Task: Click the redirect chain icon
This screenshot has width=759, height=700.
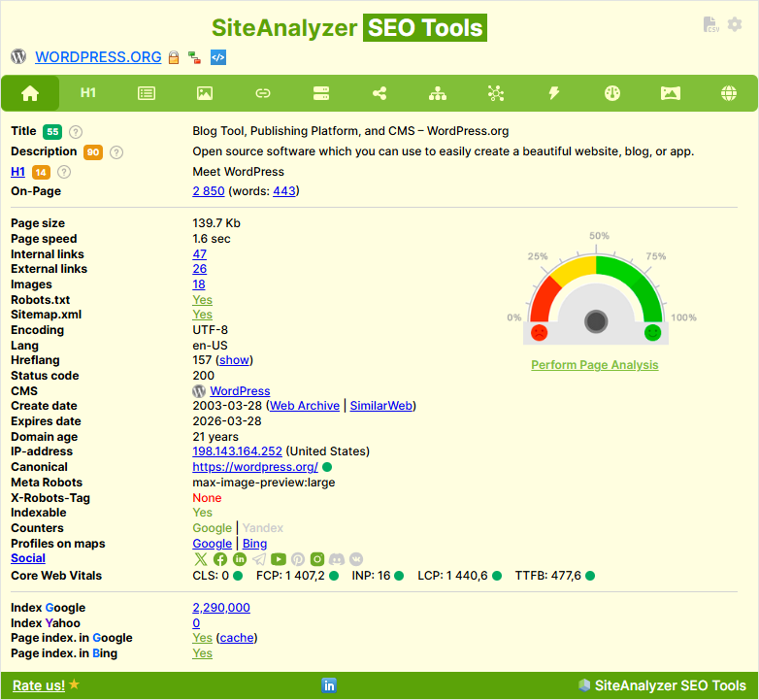Action: pyautogui.click(x=194, y=57)
